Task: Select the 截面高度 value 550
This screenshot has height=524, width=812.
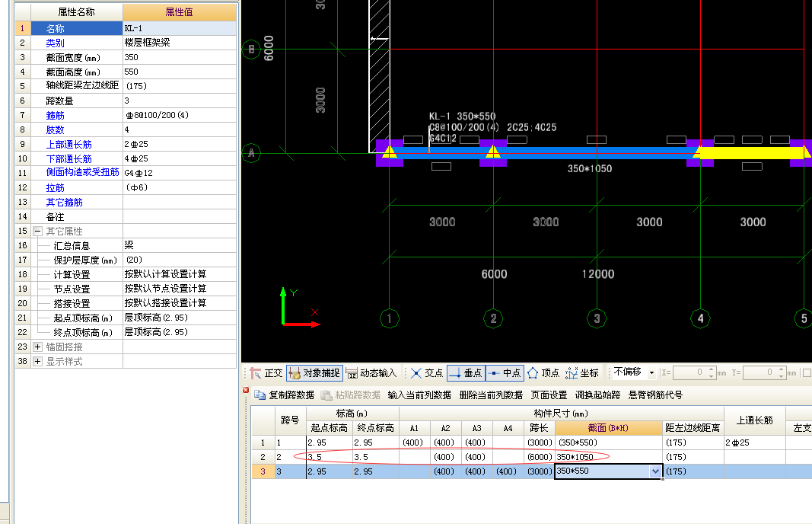Action: click(x=179, y=72)
